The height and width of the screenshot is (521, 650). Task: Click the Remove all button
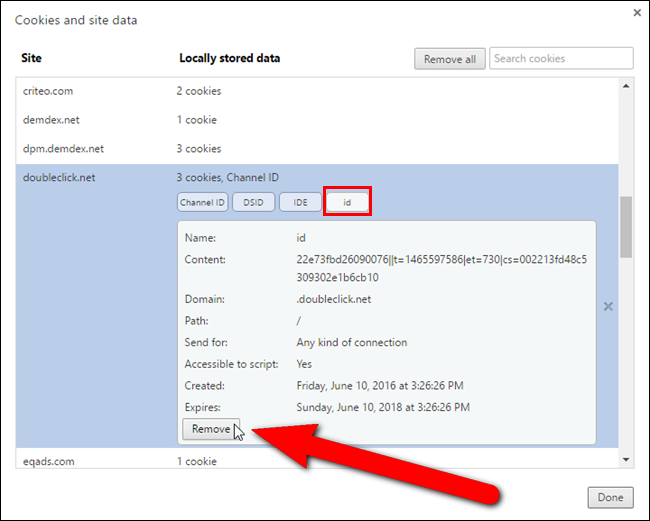pyautogui.click(x=450, y=59)
